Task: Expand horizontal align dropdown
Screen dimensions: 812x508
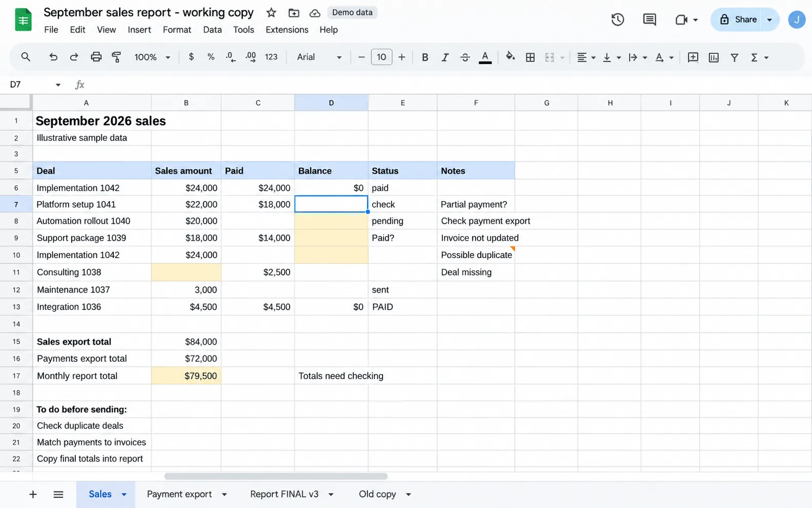Action: tap(593, 58)
